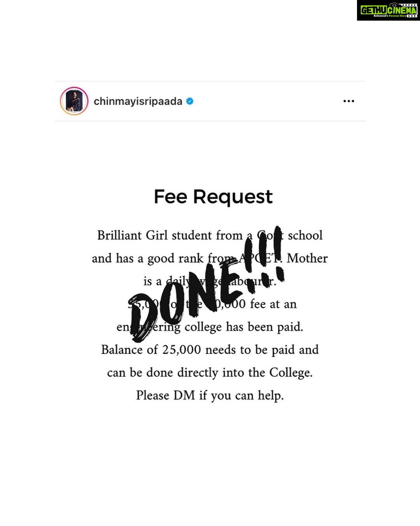Click the "Please DM if you can help" line

pyautogui.click(x=210, y=396)
